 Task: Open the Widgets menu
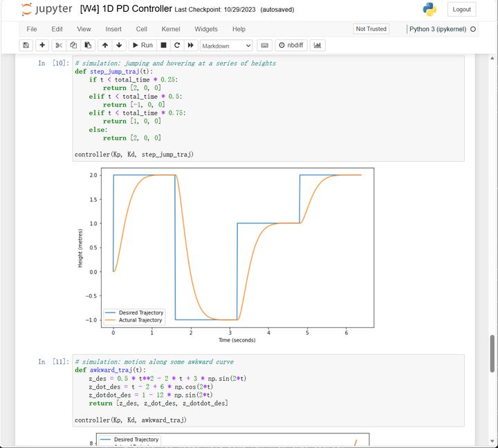[206, 29]
